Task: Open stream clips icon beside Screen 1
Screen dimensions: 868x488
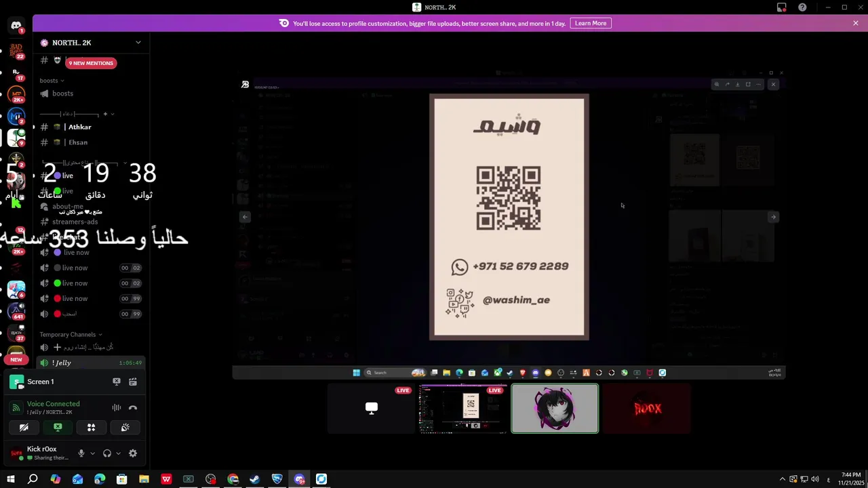Action: click(x=133, y=382)
